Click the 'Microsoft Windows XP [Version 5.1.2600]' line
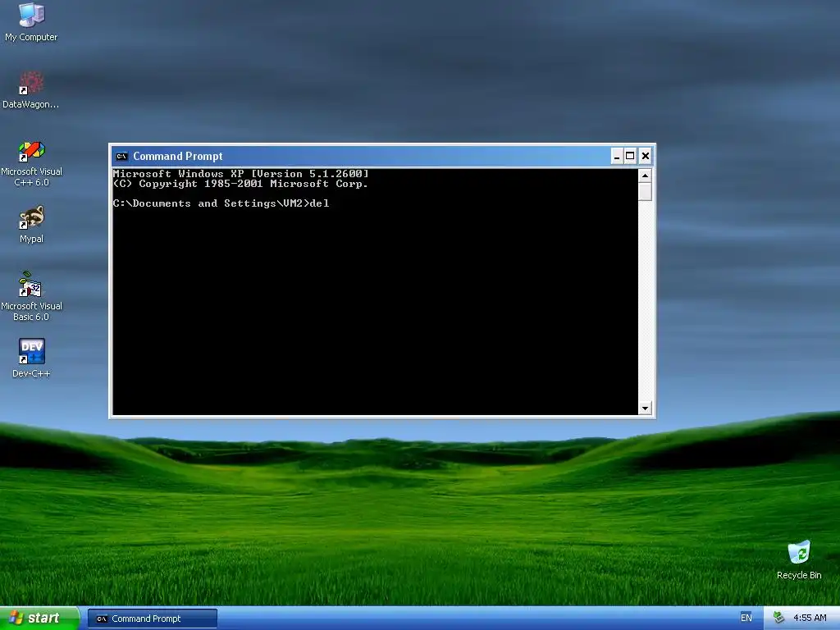Viewport: 840px width, 630px height. [240, 174]
